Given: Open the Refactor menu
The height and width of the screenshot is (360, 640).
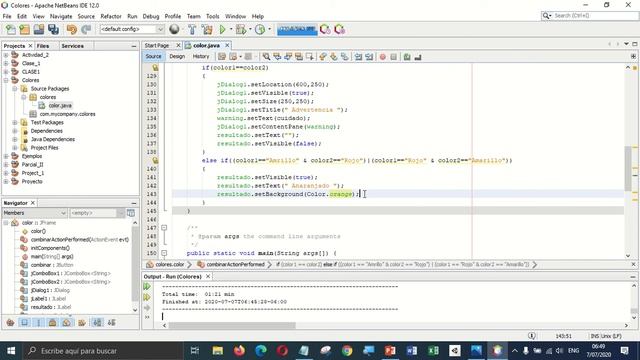Looking at the screenshot, I should point(111,16).
